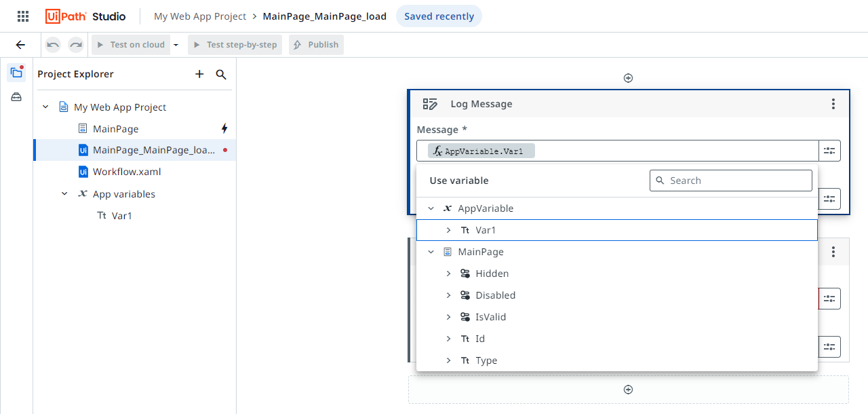Image resolution: width=868 pixels, height=414 pixels.
Task: Open Log Message three-dot options menu
Action: [x=833, y=104]
